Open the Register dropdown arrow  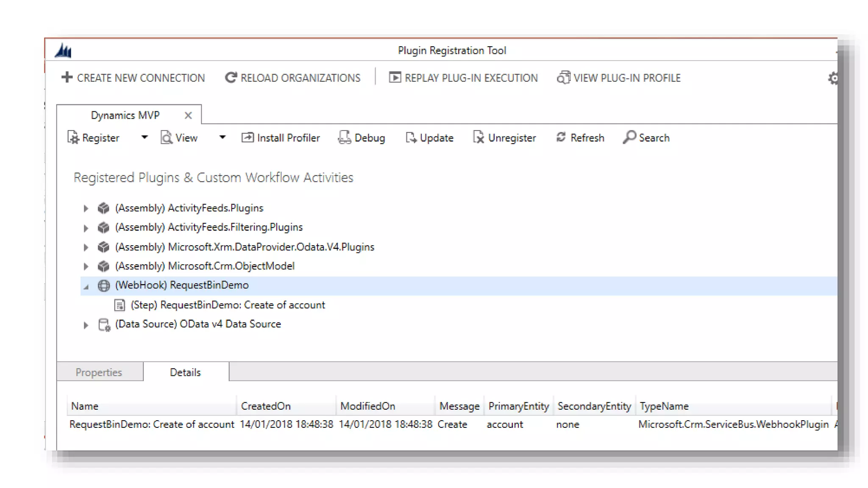tap(145, 137)
